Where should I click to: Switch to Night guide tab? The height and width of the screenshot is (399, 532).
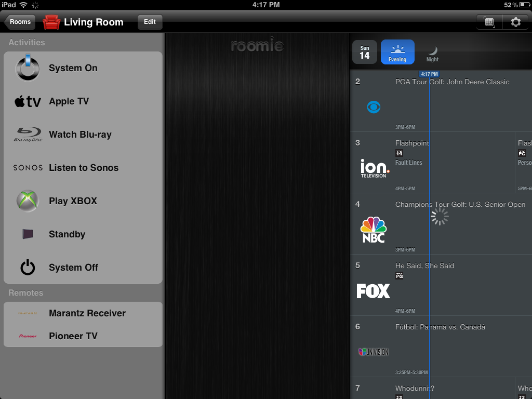pos(432,54)
